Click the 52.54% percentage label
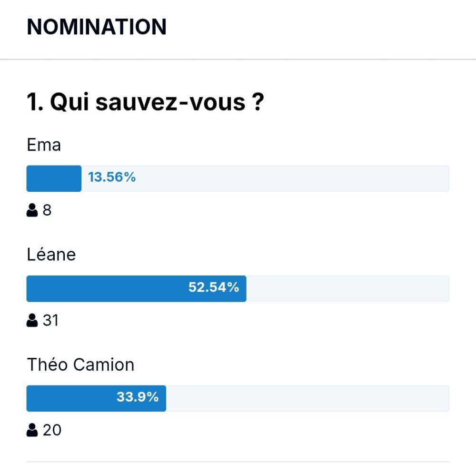The width and height of the screenshot is (476, 473). coord(214,287)
